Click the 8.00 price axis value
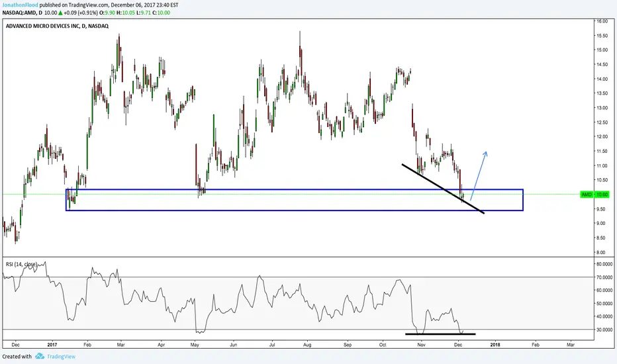The width and height of the screenshot is (617, 364). 602,252
